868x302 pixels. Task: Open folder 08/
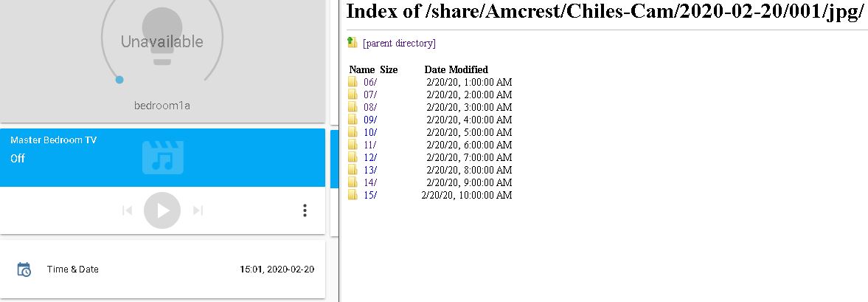370,107
